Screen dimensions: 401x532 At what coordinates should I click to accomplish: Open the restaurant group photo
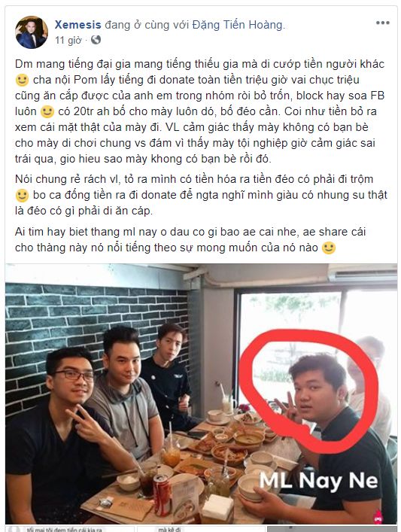pos(201,394)
